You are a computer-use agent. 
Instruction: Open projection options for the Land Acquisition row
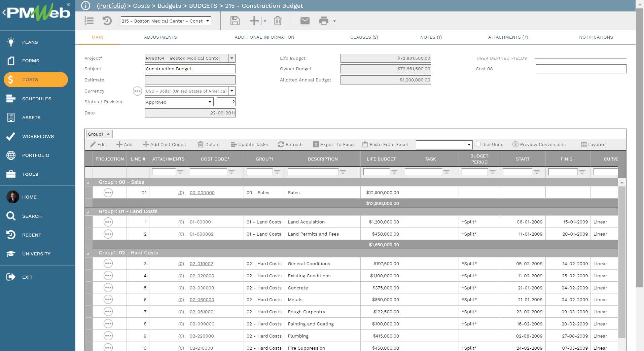pos(108,222)
